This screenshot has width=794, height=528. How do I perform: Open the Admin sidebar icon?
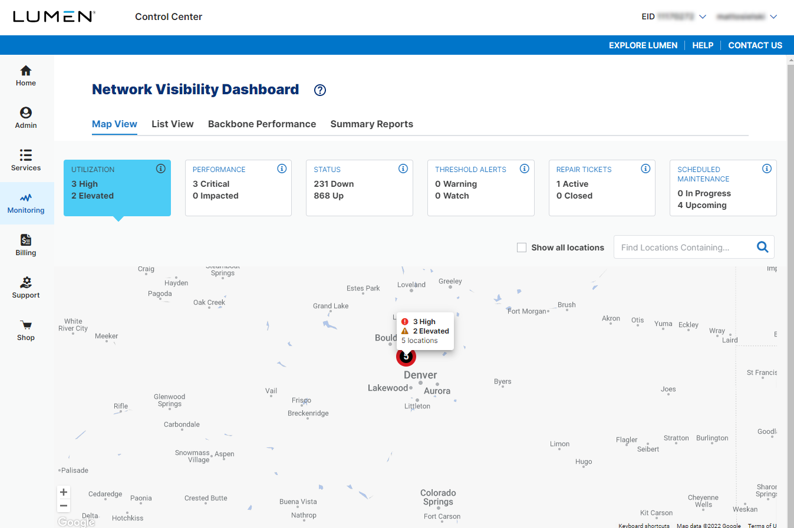click(26, 117)
